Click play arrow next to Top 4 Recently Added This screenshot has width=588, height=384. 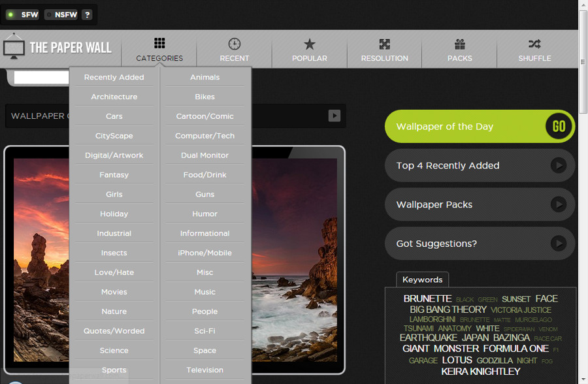[x=559, y=165]
